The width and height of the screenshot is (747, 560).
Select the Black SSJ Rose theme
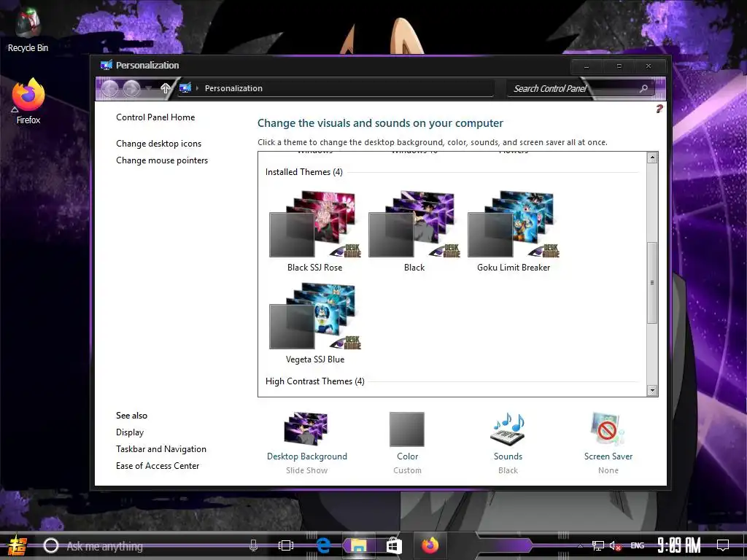[x=314, y=231]
